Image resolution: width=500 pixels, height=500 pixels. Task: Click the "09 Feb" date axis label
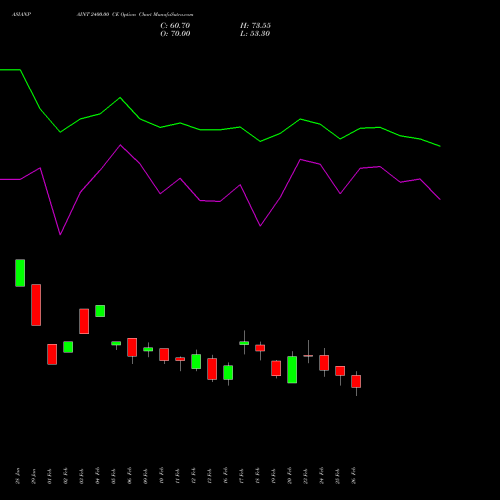click(146, 476)
